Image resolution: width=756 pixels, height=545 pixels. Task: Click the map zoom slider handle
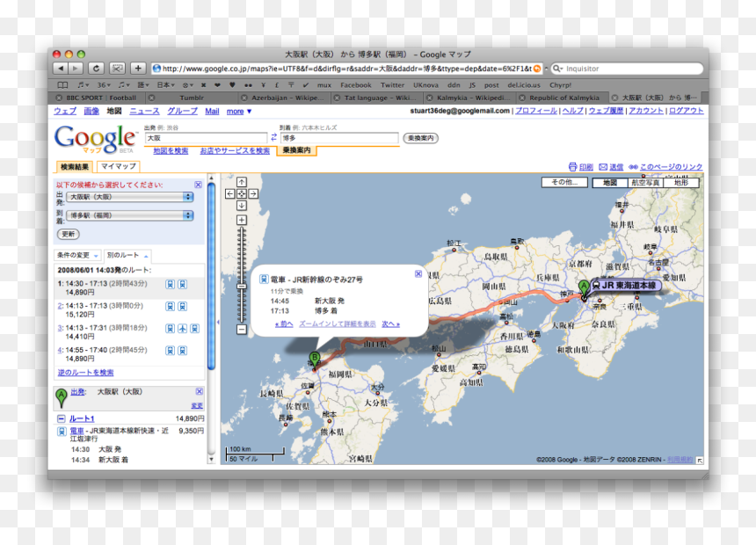coord(242,287)
